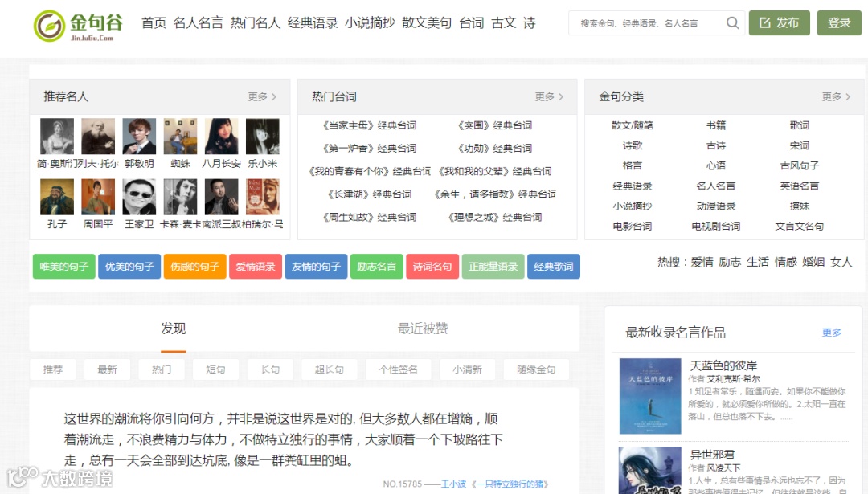Click the search magnifier icon
The height and width of the screenshot is (494, 868).
tap(732, 23)
